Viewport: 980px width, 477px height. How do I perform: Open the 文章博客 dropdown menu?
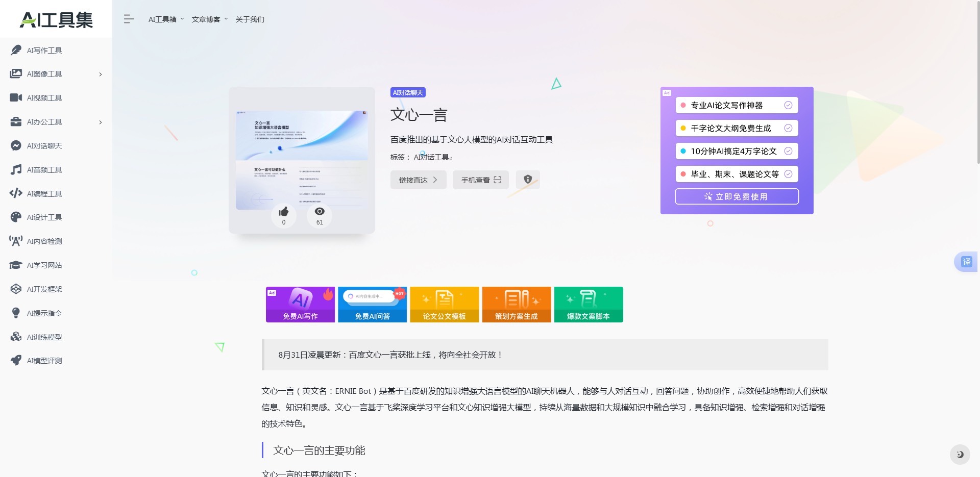[209, 19]
